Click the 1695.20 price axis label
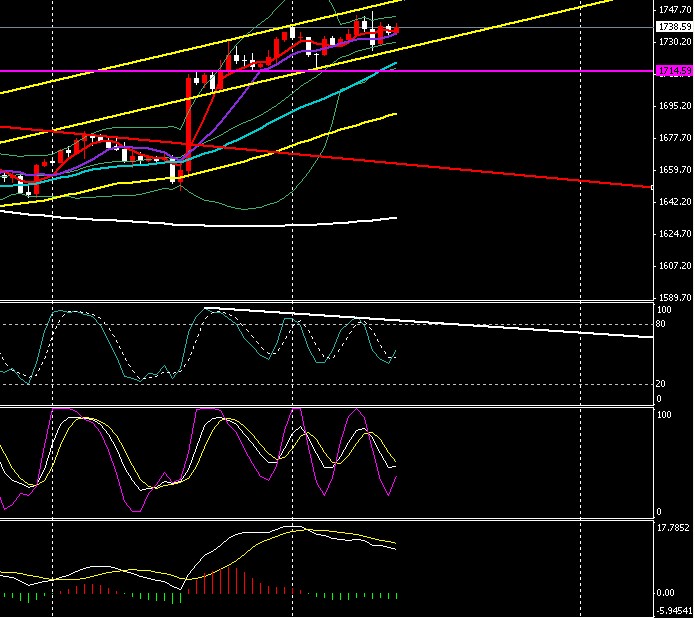 (x=675, y=106)
